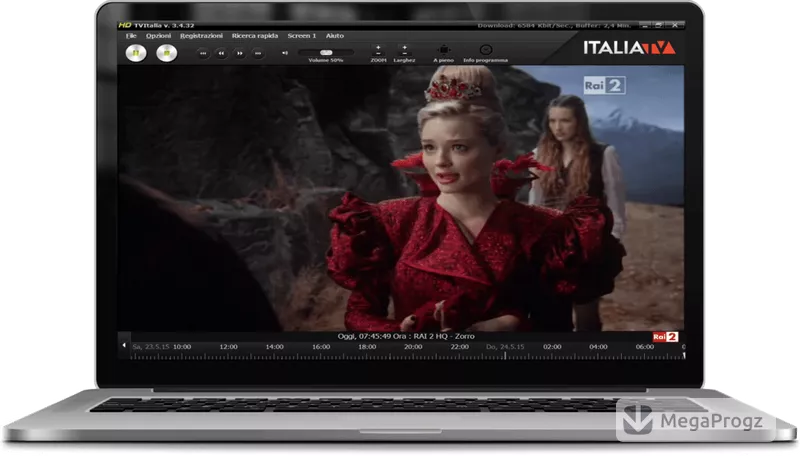800x456 pixels.
Task: Mute audio via the speaker icon
Action: [x=285, y=53]
